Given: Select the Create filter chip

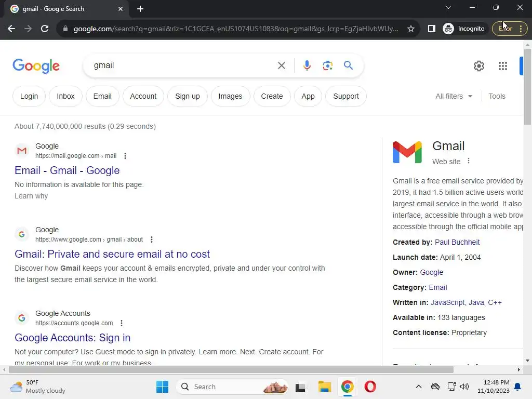Looking at the screenshot, I should pos(272,96).
